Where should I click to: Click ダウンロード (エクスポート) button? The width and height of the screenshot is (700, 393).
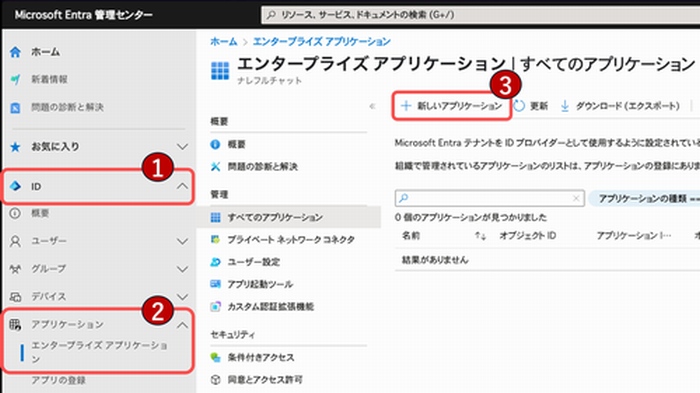pyautogui.click(x=620, y=106)
